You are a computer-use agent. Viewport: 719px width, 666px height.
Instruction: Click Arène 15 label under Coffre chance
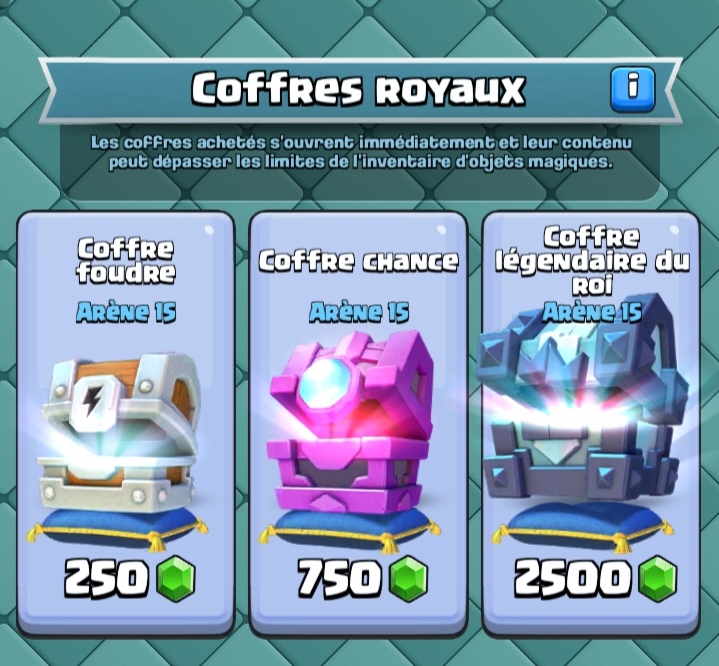tap(359, 312)
